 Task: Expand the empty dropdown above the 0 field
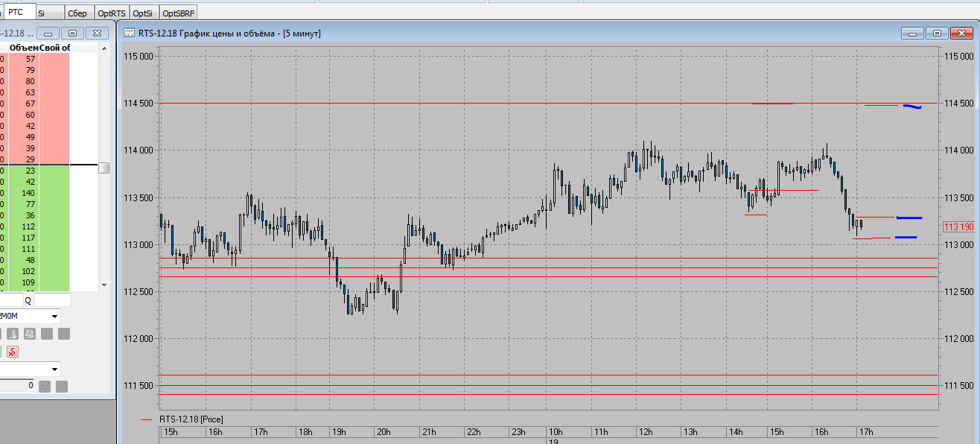click(x=55, y=369)
